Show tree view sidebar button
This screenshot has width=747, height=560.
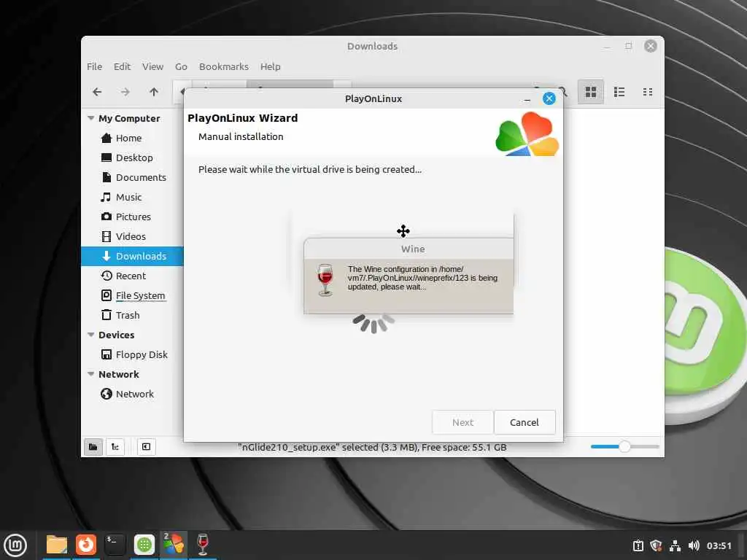click(115, 447)
